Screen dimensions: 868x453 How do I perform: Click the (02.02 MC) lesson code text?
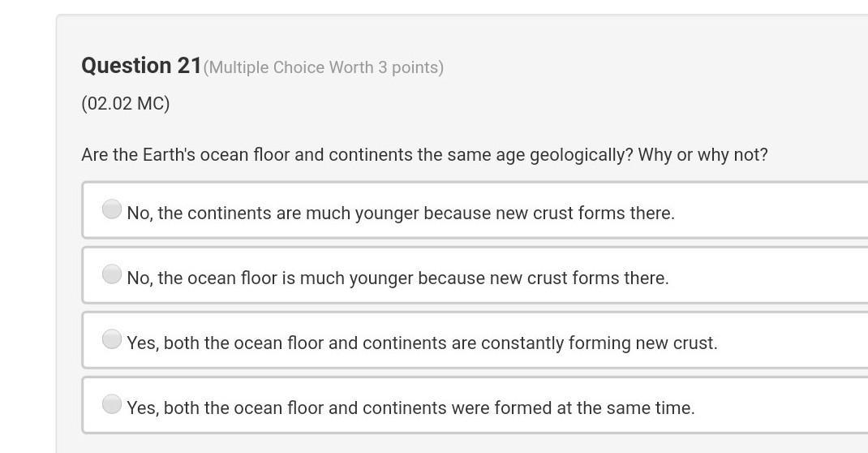click(126, 104)
